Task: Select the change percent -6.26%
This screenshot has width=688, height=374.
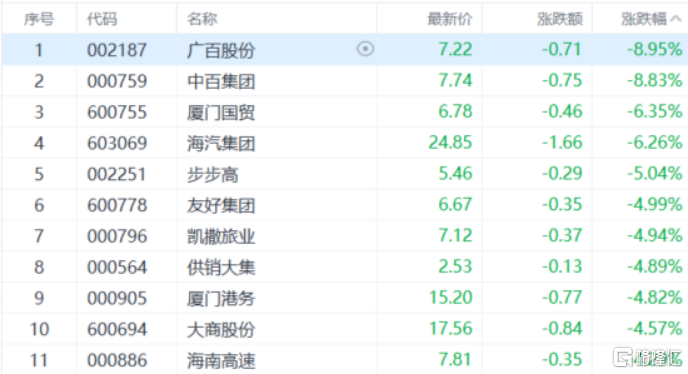Action: (x=654, y=142)
